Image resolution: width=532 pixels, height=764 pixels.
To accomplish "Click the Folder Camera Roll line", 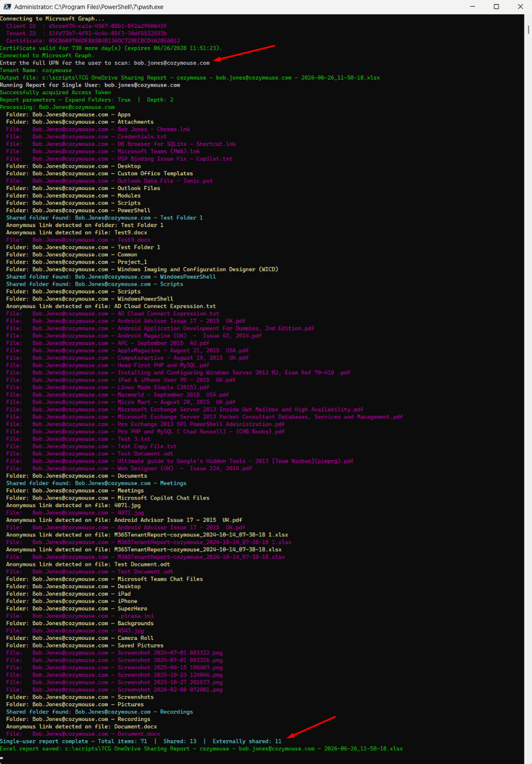I will (x=80, y=638).
